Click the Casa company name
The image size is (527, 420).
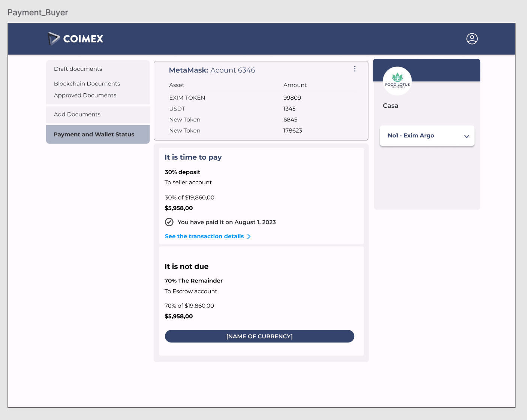pyautogui.click(x=391, y=106)
